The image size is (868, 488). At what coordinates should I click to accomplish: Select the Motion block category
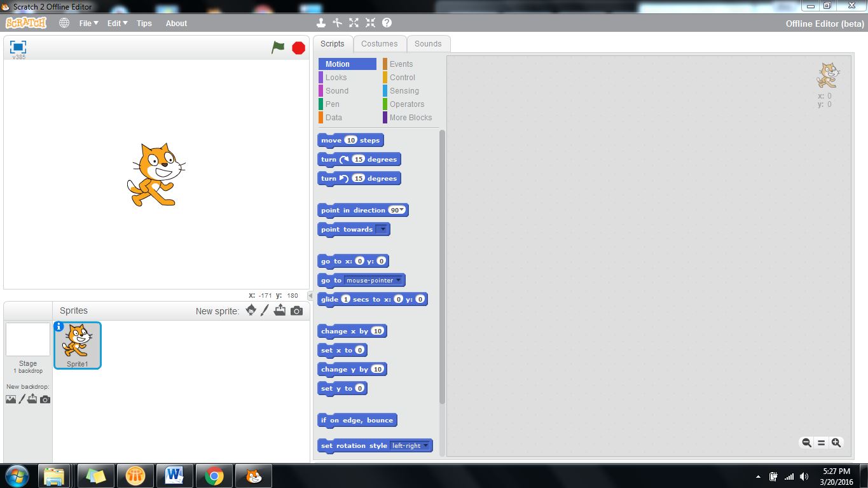[x=347, y=64]
